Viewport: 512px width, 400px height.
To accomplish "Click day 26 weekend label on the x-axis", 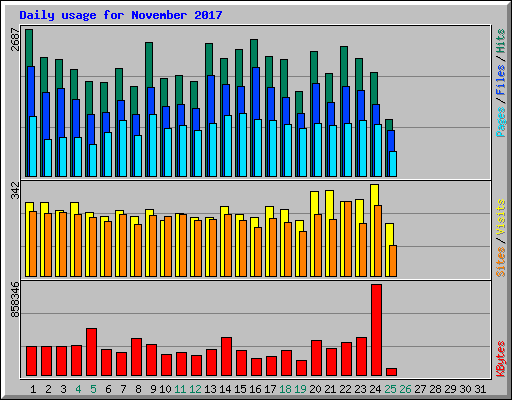I will tap(405, 389).
